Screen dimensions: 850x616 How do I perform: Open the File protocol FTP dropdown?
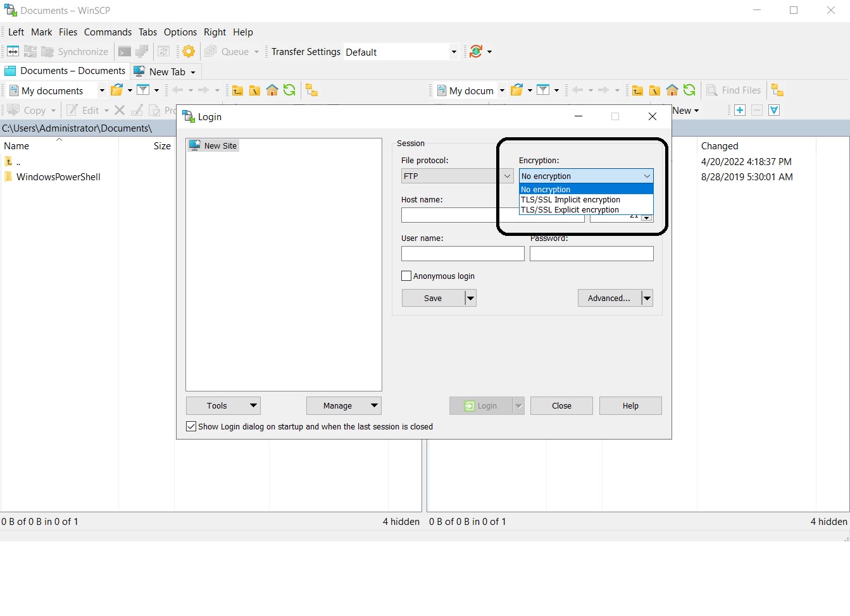[x=457, y=176]
